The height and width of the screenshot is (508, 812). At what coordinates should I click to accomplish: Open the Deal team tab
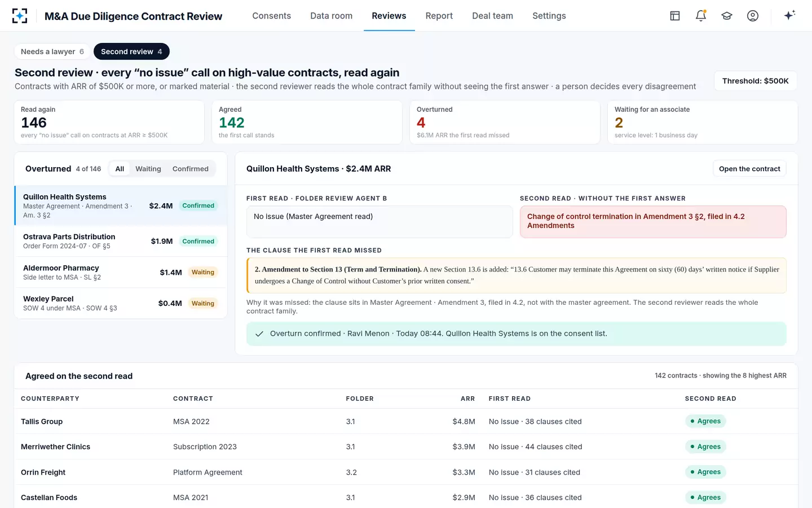tap(493, 16)
